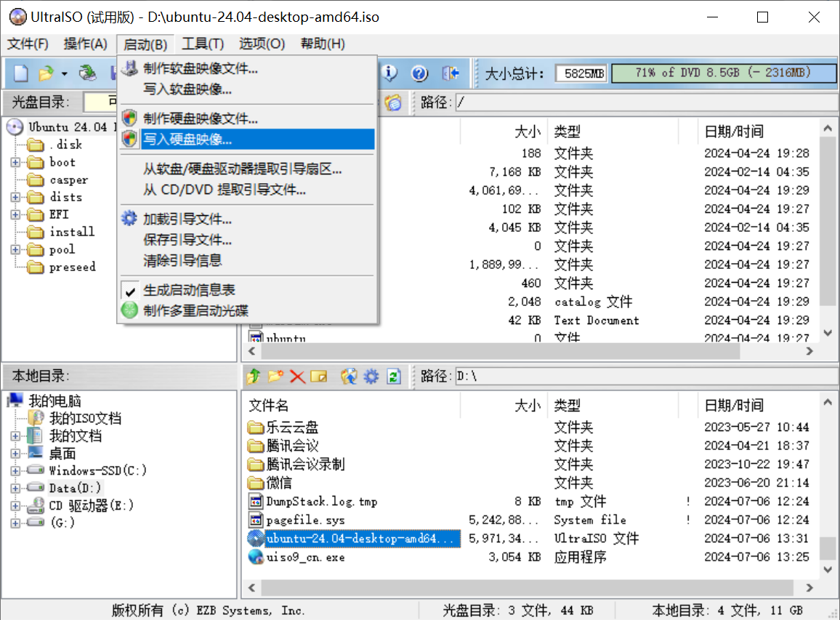840x620 pixels.
Task: Click the 我的ISO文档 icon in local tree
Action: tap(36, 418)
